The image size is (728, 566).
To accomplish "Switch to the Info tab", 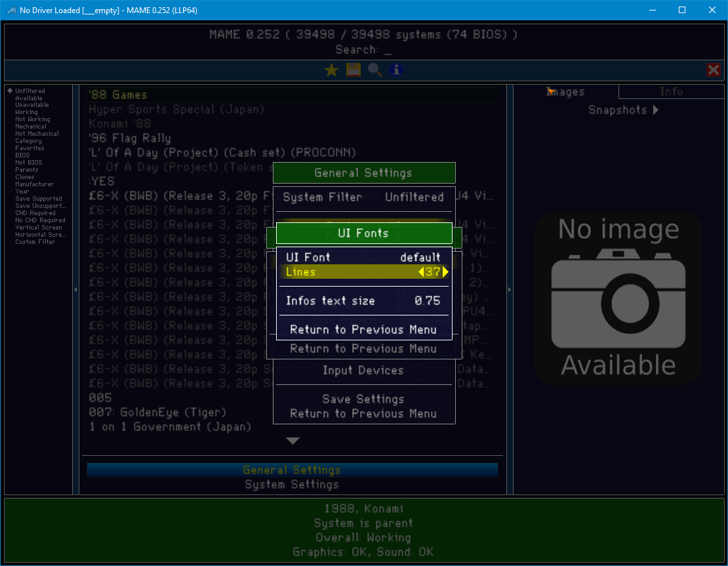I will [x=670, y=92].
